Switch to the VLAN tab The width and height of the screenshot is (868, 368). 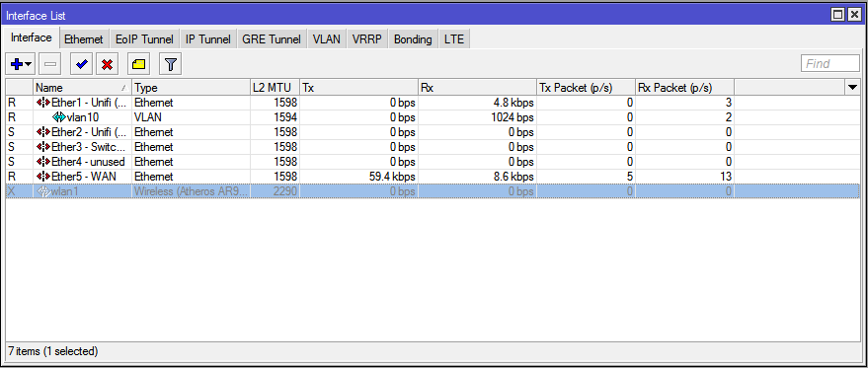coord(327,39)
